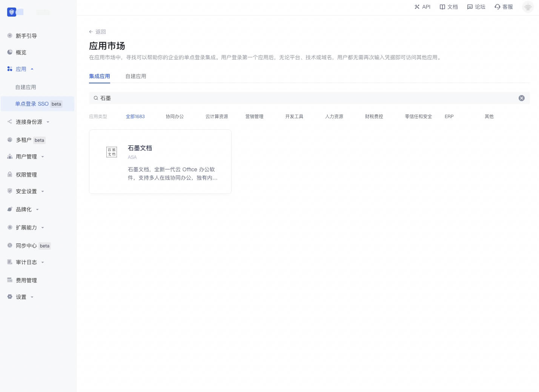The height and width of the screenshot is (392, 539).
Task: Click the user avatar icon
Action: pyautogui.click(x=528, y=7)
